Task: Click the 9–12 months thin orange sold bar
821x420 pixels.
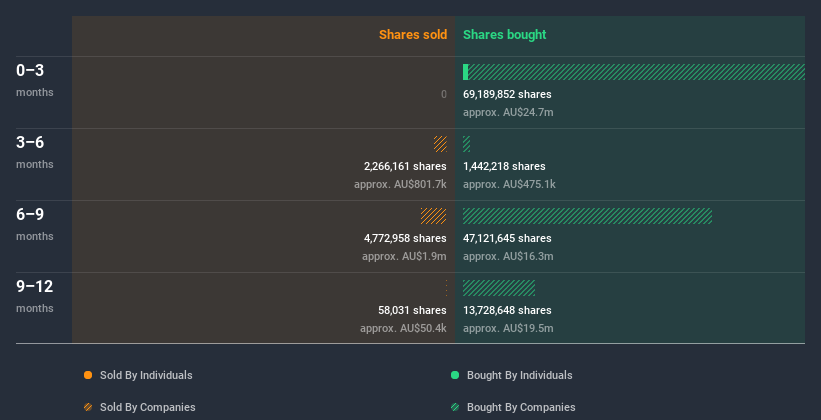Action: pyautogui.click(x=446, y=288)
